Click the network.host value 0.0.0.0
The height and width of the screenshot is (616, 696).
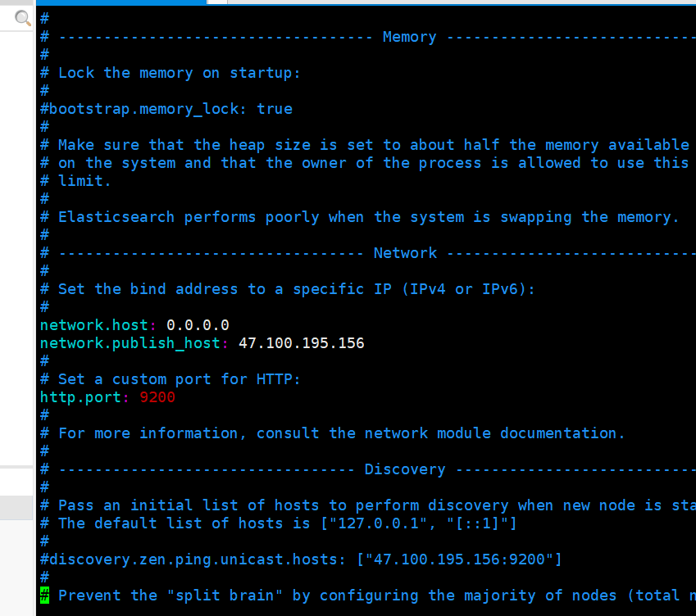coord(198,325)
